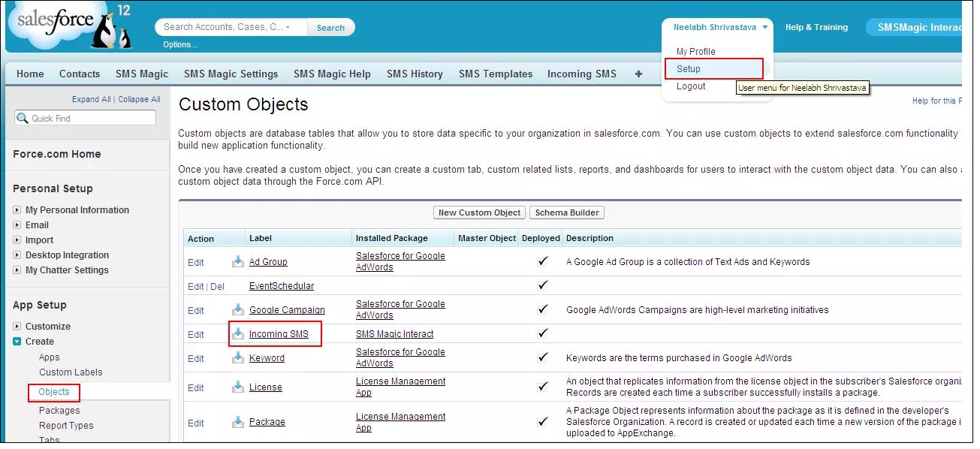Click the managed package icon in the Package row

pos(238,421)
